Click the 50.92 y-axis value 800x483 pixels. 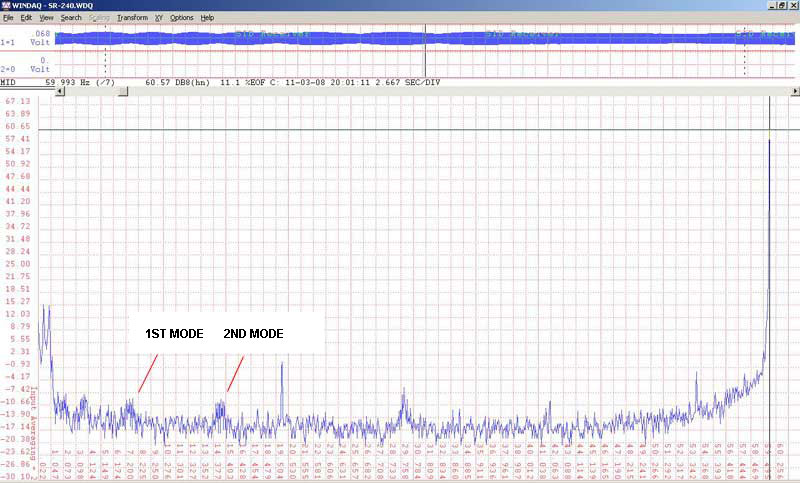pos(18,164)
